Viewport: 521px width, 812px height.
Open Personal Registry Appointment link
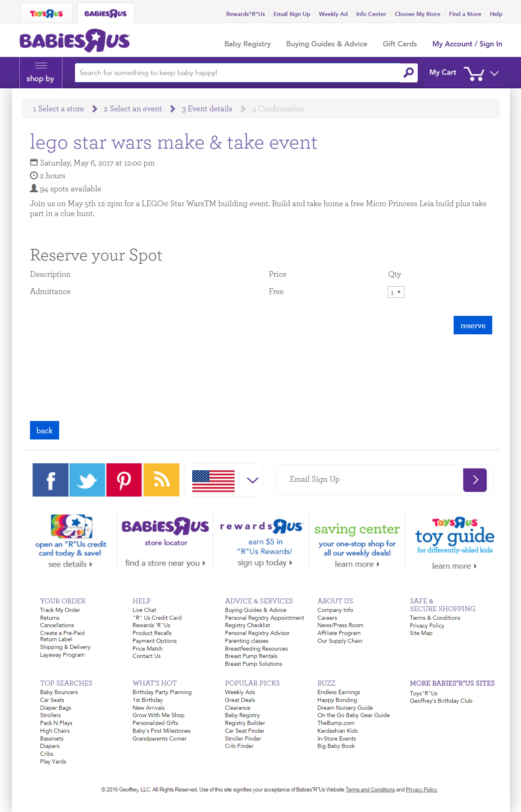[x=265, y=618]
